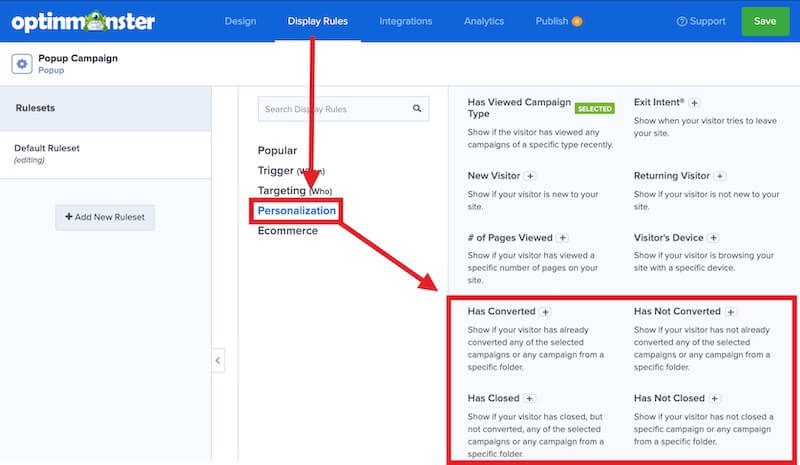The height and width of the screenshot is (465, 800).
Task: Click the 'Has Not Converted' rule title
Action: [677, 311]
